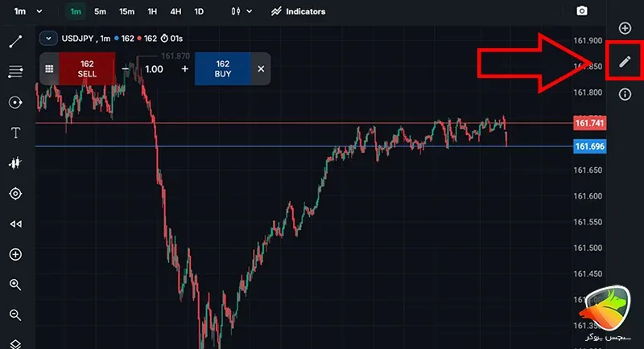Screen dimensions: 644x349
Task: Click the blue 162 BUY button
Action: click(223, 69)
